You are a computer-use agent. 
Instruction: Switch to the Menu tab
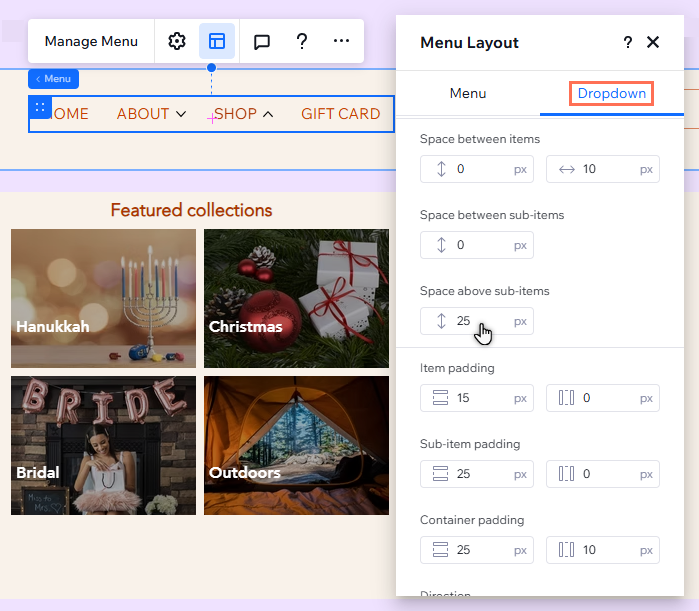468,93
